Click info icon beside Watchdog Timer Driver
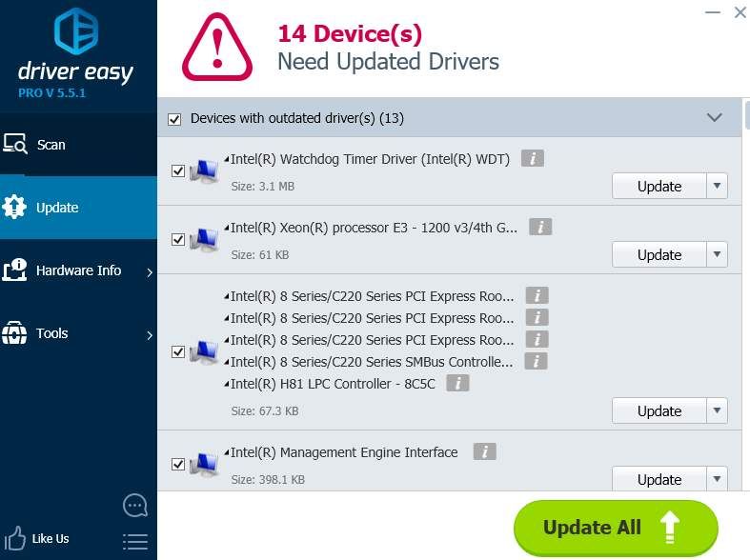Screen dimensions: 750x560 (x=533, y=159)
